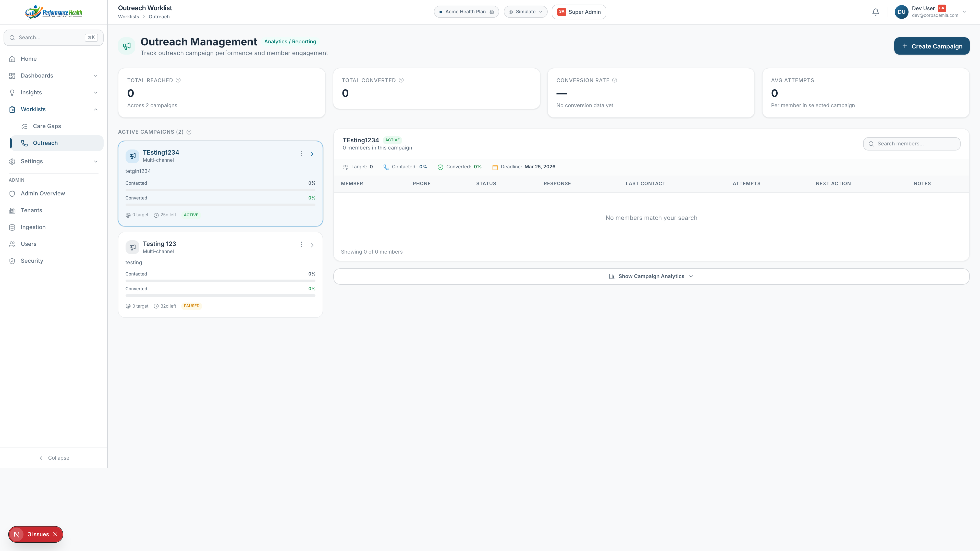Click the Converted check-circle icon
980x551 pixels.
[440, 167]
